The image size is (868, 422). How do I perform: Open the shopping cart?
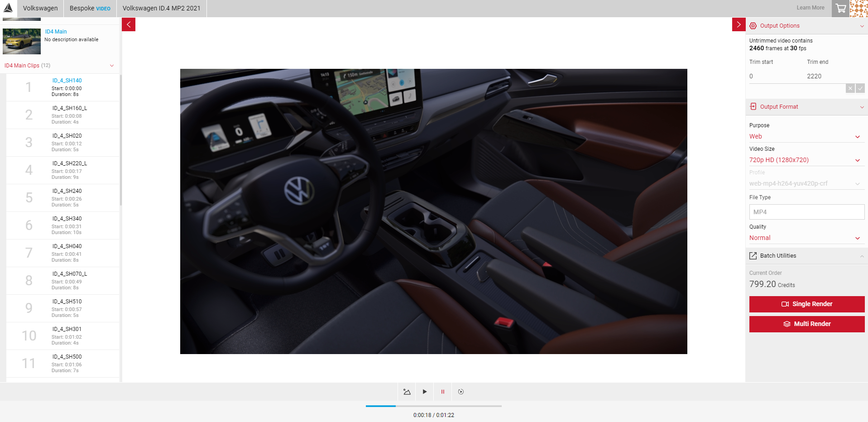click(840, 9)
